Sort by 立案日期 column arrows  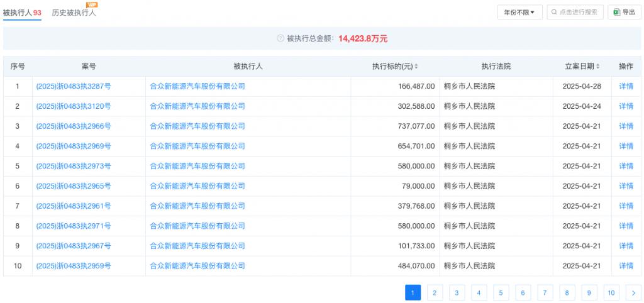597,67
